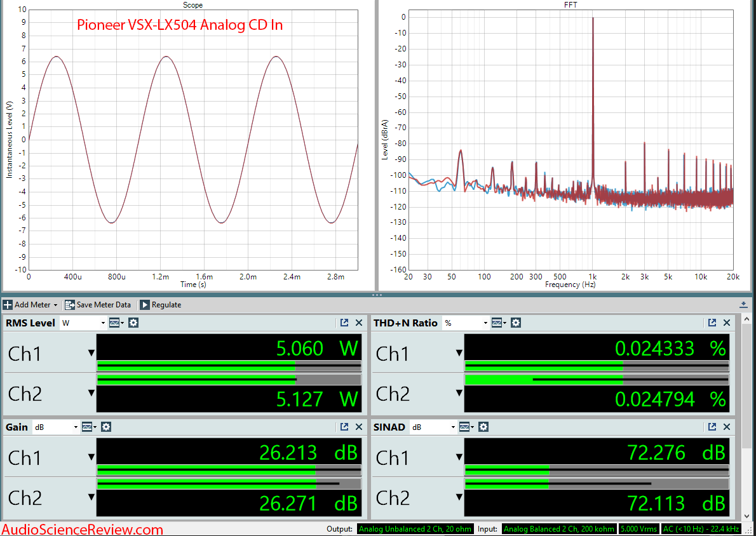Open the SINAD unit dropdown showing dB
This screenshot has width=756, height=536.
tap(433, 427)
